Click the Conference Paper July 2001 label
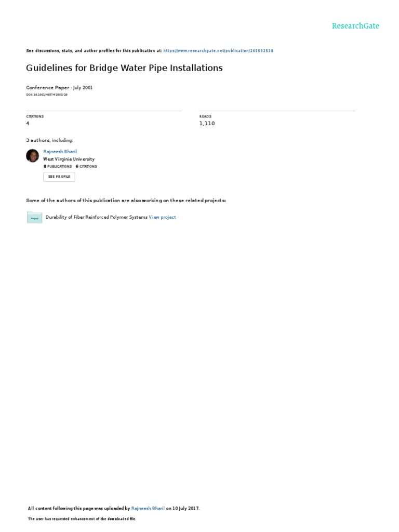Image resolution: width=399 pixels, height=532 pixels. 59,87
